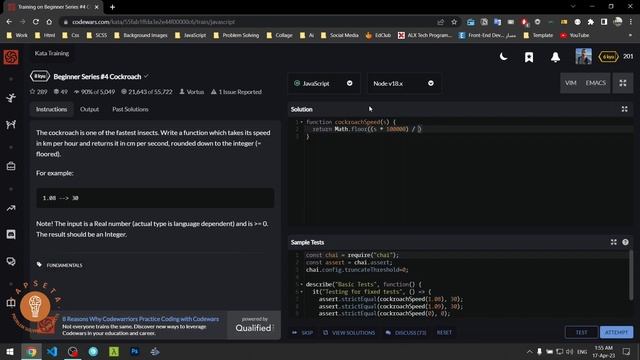Click the Sample Tests vertical scrollbar

(631, 276)
